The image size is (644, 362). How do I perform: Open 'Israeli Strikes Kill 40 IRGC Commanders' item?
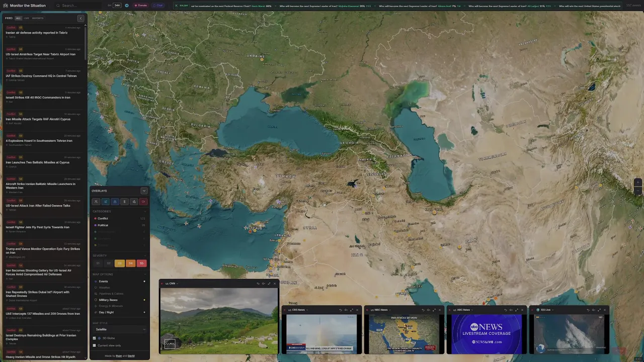(x=42, y=98)
